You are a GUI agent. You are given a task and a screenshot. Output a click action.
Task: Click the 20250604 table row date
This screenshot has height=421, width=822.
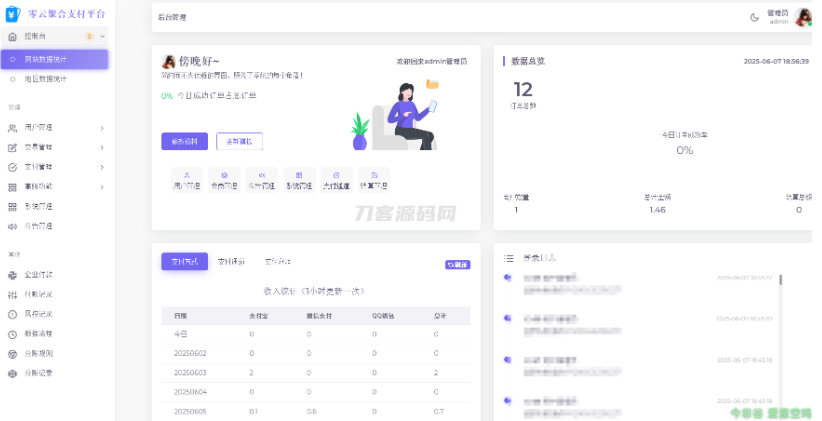(x=190, y=392)
